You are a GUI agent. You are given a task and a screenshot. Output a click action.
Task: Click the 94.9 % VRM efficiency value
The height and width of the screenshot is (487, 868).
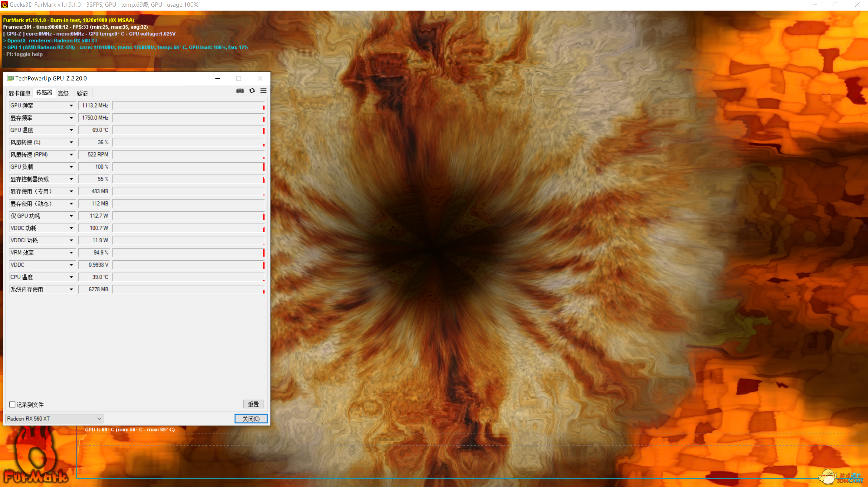(x=94, y=253)
